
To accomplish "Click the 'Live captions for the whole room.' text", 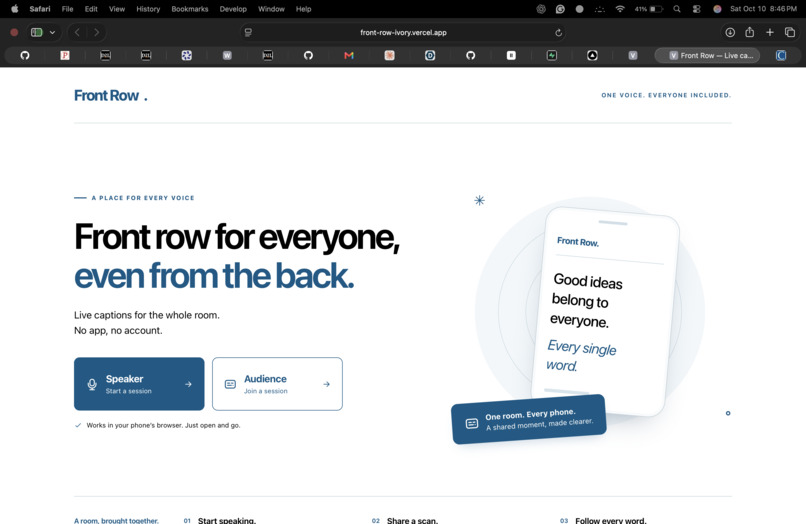I will [x=146, y=315].
